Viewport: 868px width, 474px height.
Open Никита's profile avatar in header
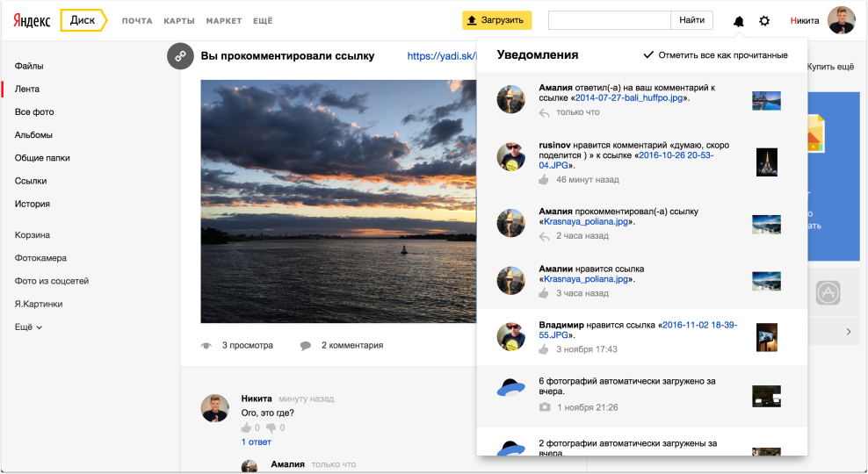pos(841,20)
